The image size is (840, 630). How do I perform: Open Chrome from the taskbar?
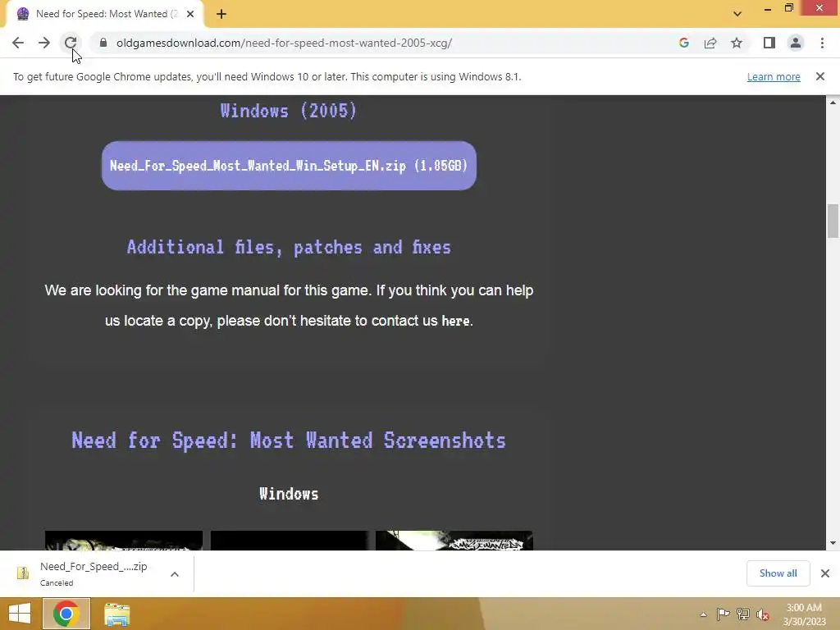(66, 614)
